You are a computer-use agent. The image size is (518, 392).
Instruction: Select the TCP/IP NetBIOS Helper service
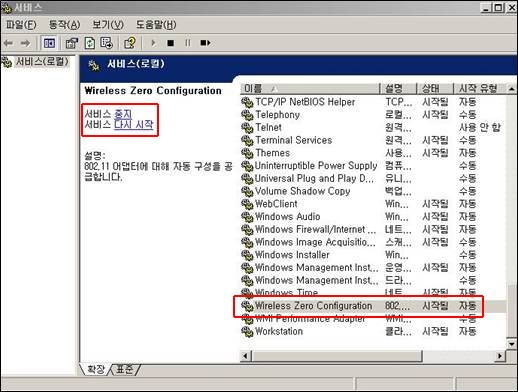pos(373,102)
